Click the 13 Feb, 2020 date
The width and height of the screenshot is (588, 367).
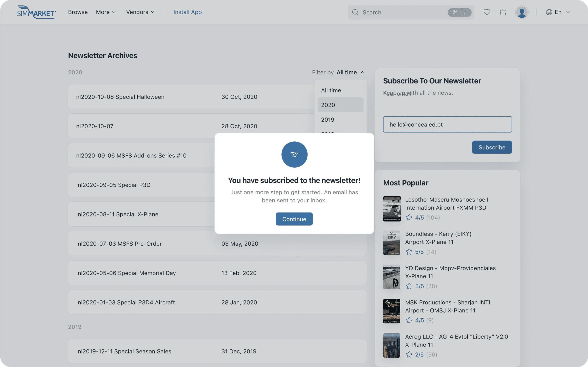pos(239,273)
